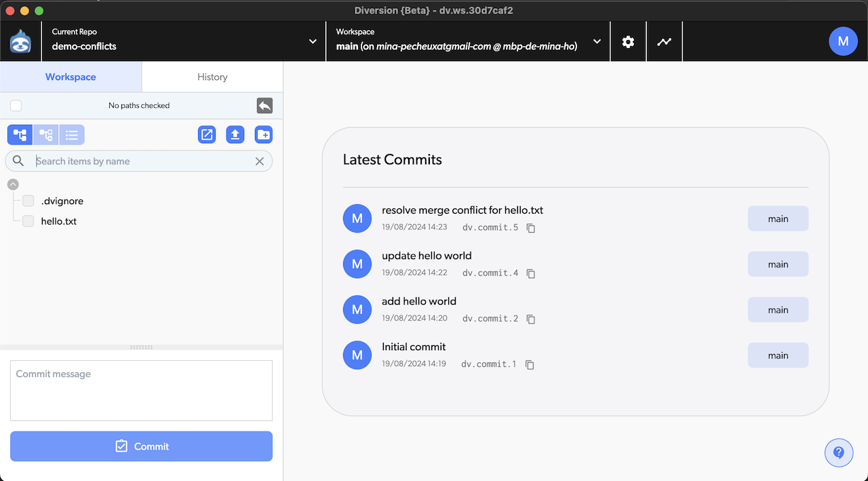Viewport: 868px width, 481px height.
Task: Open commit 'resolve merge conflict for hello.txt'
Action: (462, 210)
